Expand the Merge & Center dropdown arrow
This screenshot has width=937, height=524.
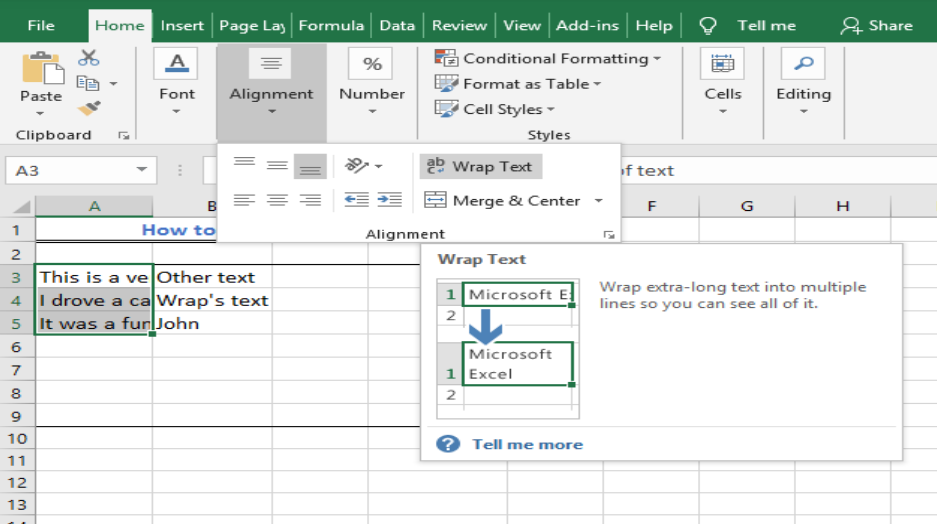point(598,200)
